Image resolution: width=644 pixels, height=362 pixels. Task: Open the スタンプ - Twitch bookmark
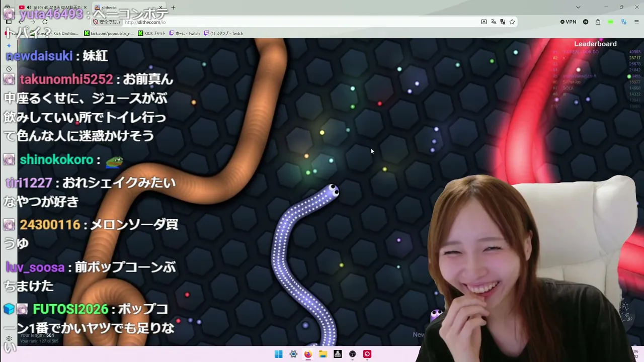(x=223, y=33)
